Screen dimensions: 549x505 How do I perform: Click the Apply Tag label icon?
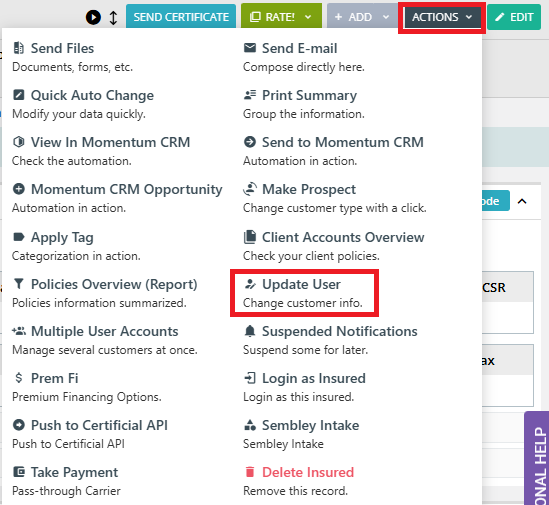[19, 237]
